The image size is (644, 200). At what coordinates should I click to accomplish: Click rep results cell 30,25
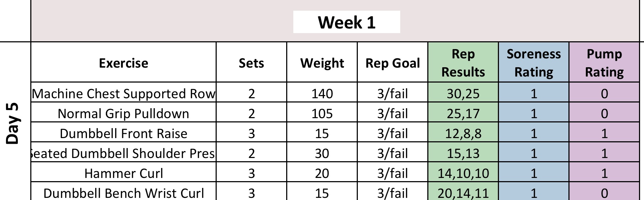(463, 94)
